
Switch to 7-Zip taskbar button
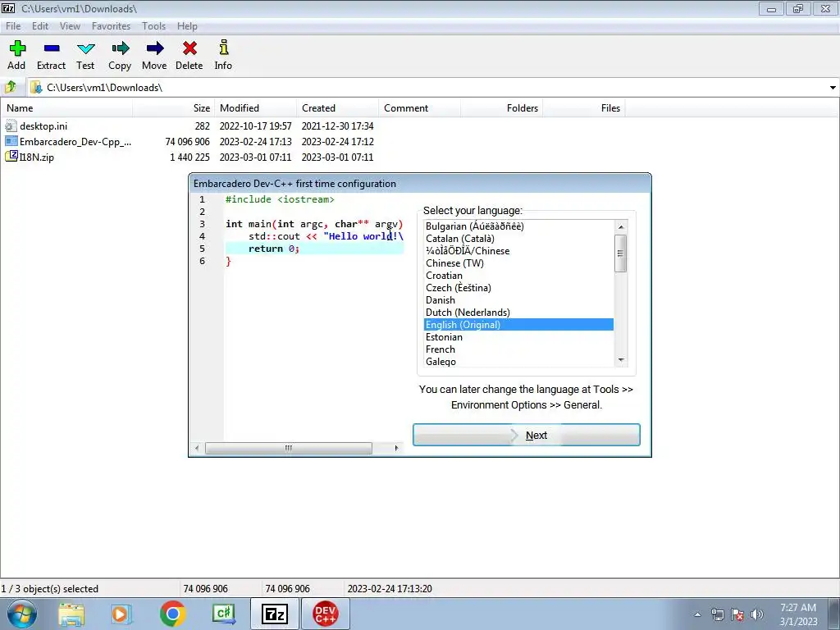[274, 614]
